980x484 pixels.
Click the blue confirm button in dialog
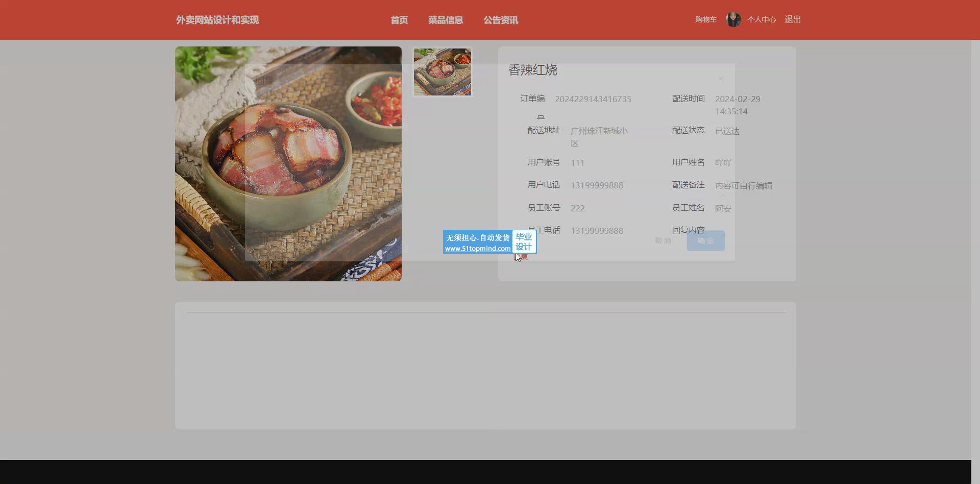[x=706, y=240]
